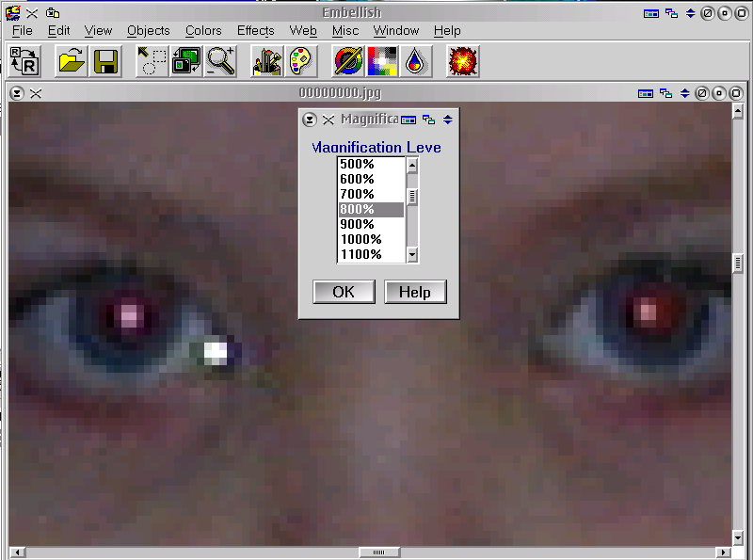Save image using the floppy disk icon

coord(105,61)
